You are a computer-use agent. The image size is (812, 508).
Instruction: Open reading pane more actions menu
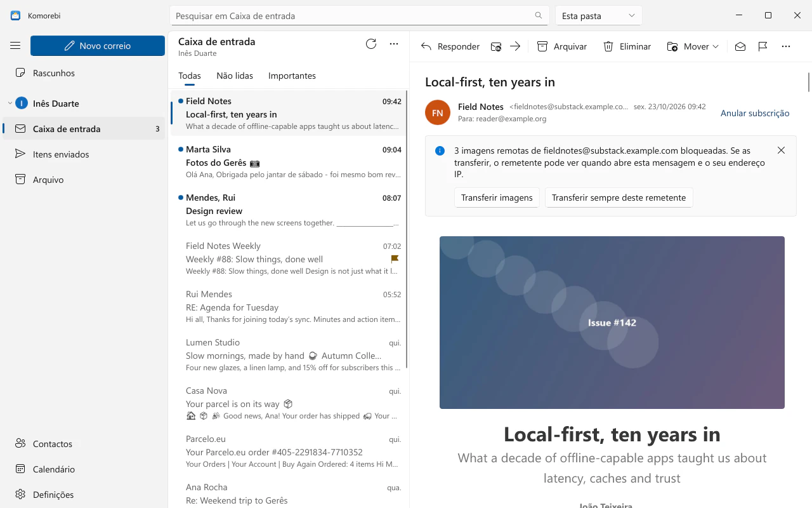click(786, 46)
